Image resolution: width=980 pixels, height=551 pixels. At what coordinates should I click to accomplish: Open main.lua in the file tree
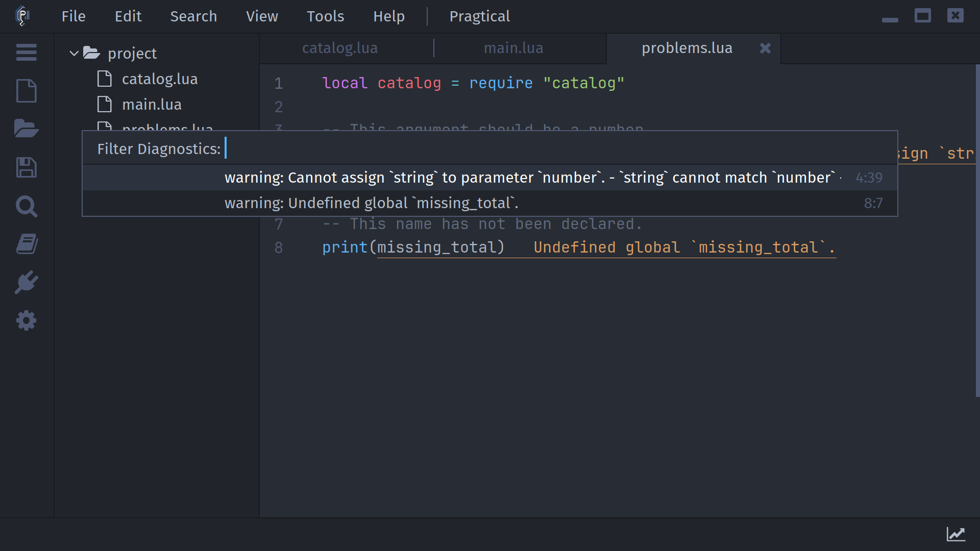(x=152, y=105)
